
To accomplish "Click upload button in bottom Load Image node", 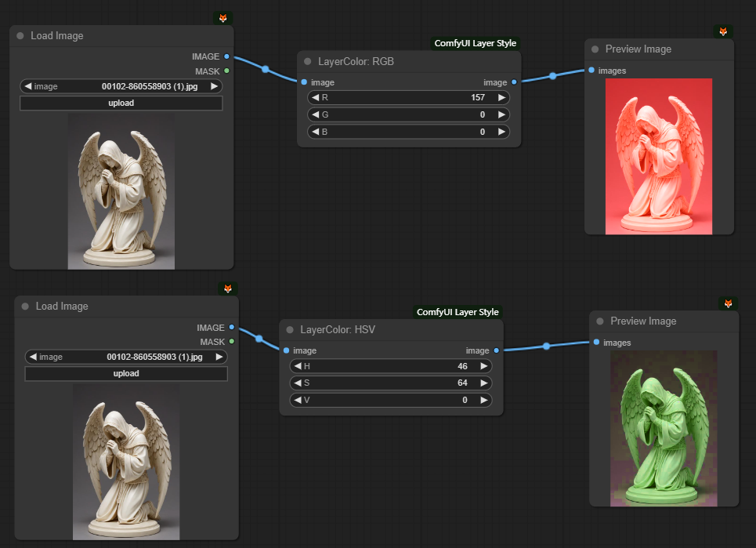I will click(126, 374).
